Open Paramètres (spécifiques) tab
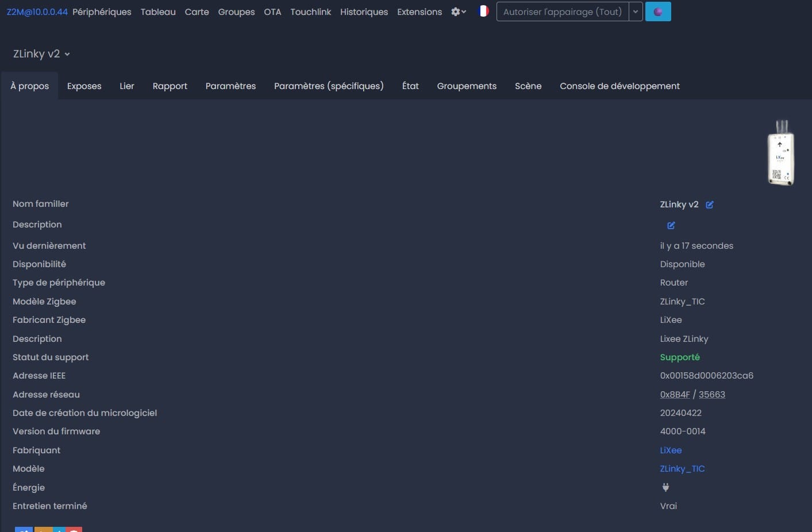Image resolution: width=812 pixels, height=532 pixels. click(x=329, y=86)
